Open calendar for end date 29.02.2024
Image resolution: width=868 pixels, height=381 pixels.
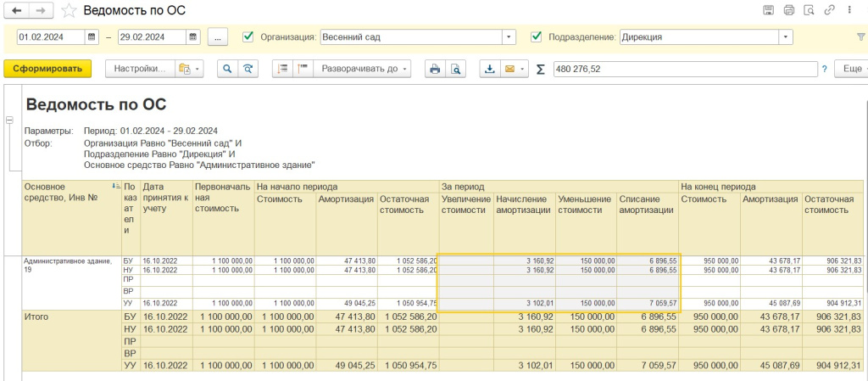(192, 37)
